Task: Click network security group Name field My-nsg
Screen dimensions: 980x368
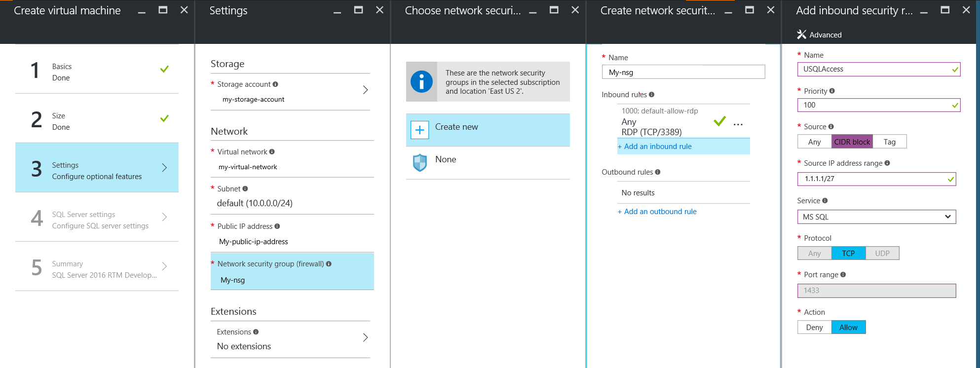Action: (x=683, y=72)
